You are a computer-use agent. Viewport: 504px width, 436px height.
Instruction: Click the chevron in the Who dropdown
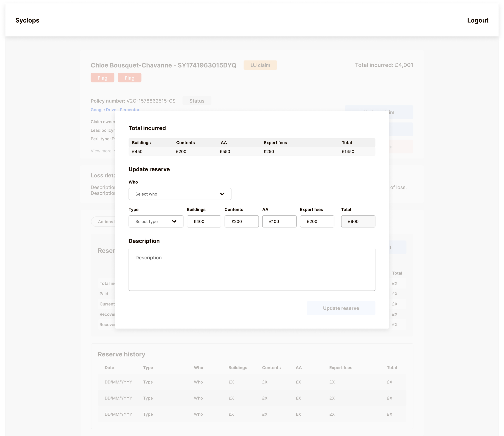(222, 194)
